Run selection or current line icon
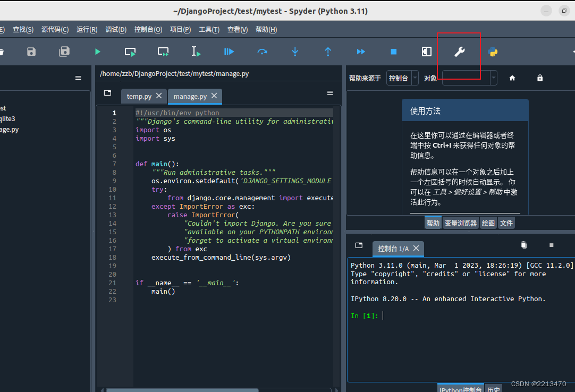Image resolution: width=575 pixels, height=392 pixels. (x=196, y=52)
